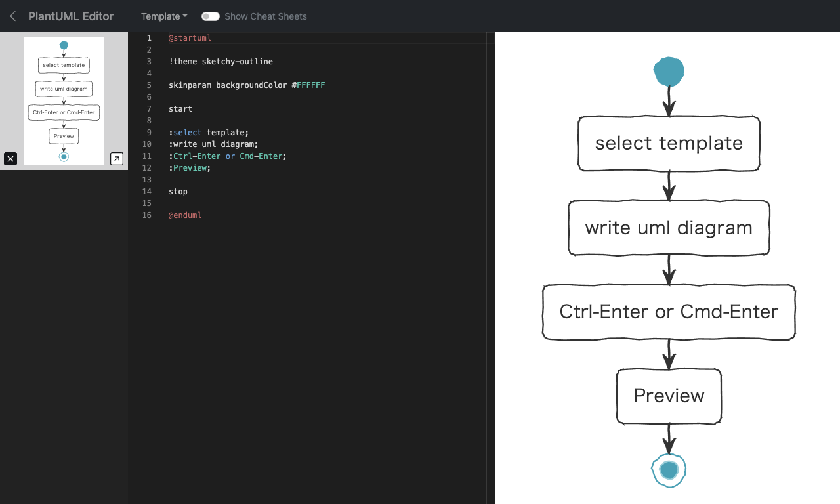Click the stop node in large diagram
Viewport: 840px width, 504px height.
(669, 470)
